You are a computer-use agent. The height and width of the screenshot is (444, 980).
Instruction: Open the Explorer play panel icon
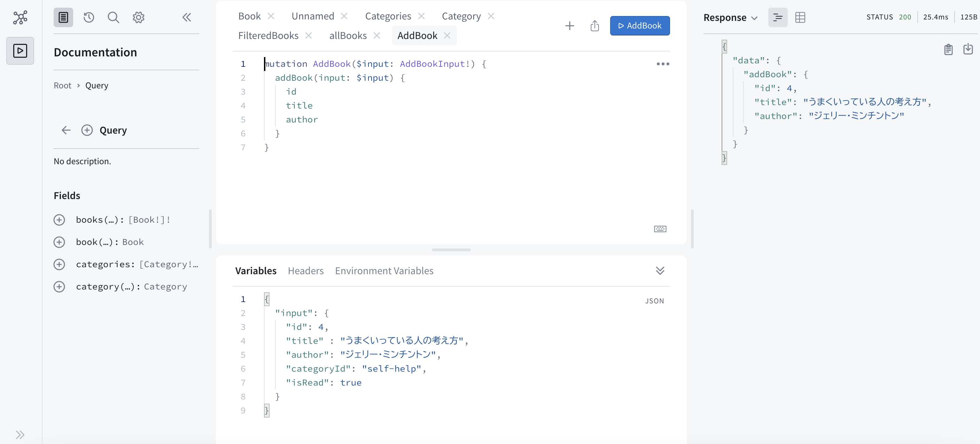click(20, 50)
